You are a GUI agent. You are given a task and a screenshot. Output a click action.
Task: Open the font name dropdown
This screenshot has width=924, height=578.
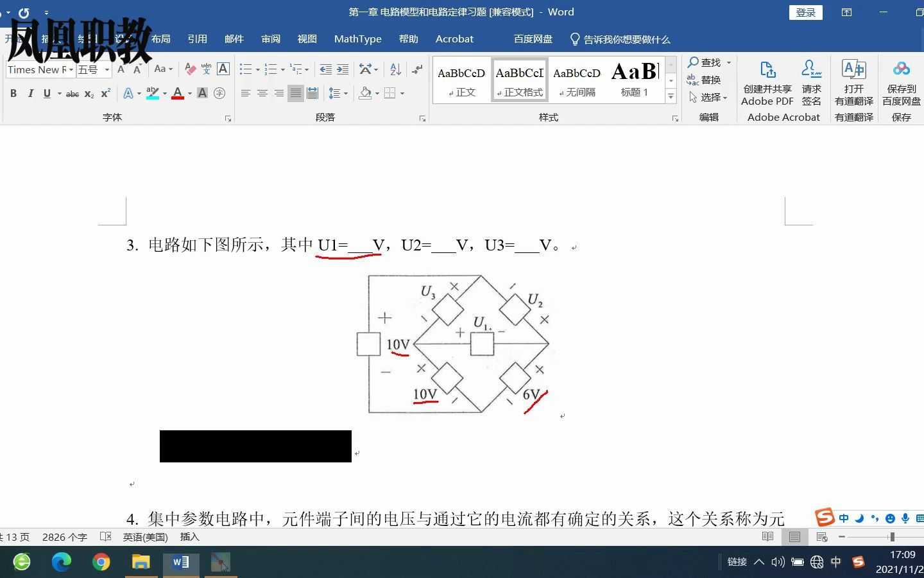tap(71, 69)
